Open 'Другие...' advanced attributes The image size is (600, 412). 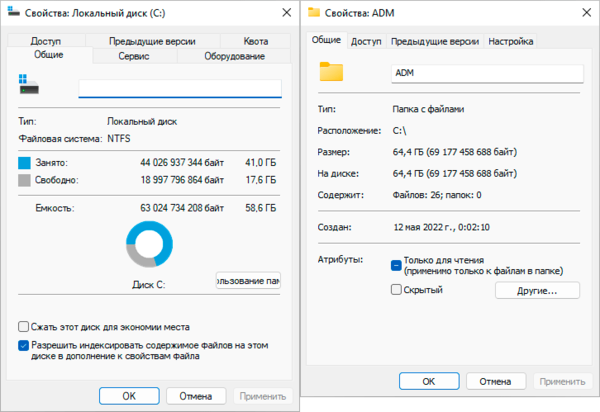point(537,291)
